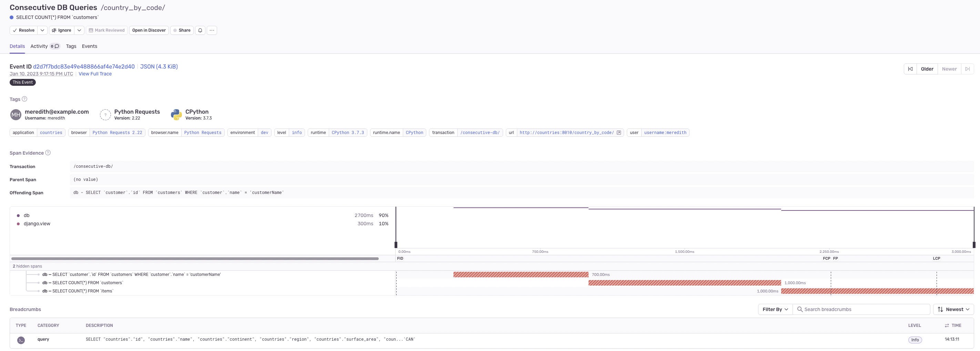
Task: Click the browser.name tag value Python Requests
Action: tap(203, 133)
